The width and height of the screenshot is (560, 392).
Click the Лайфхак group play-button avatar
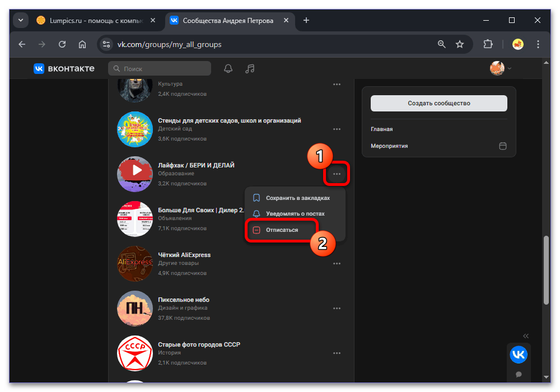[x=135, y=174]
